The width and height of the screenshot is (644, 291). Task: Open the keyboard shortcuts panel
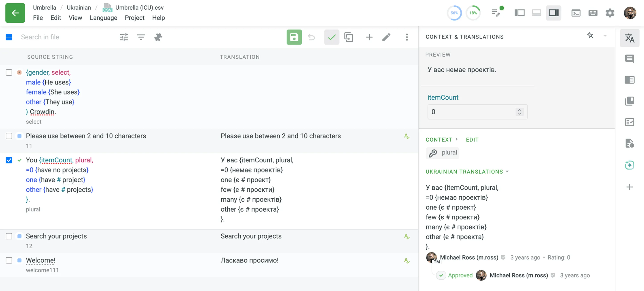tap(593, 13)
